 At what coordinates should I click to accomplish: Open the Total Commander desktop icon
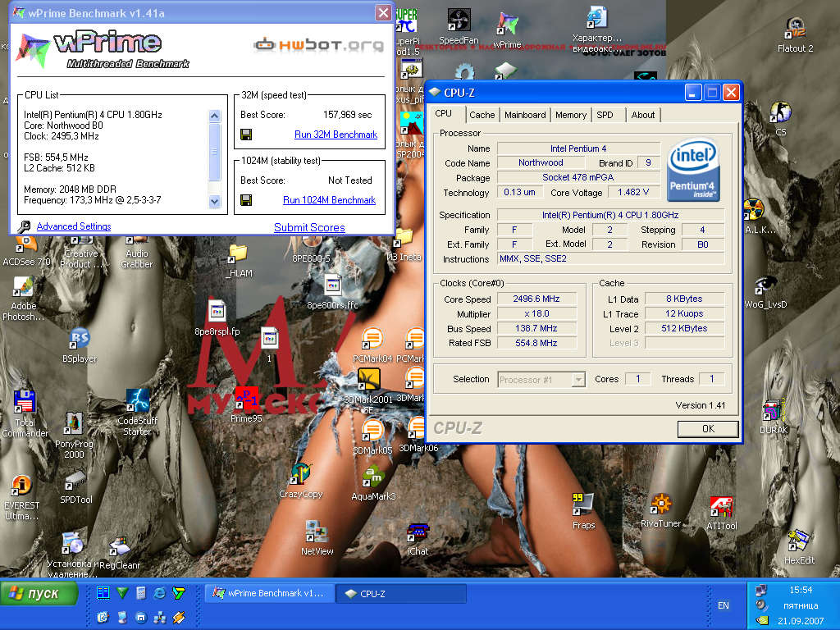tap(25, 413)
